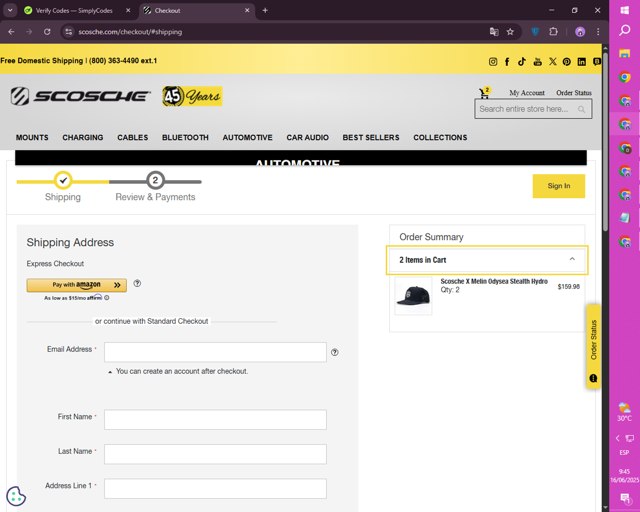
Task: Click the hat product thumbnail
Action: (x=413, y=296)
